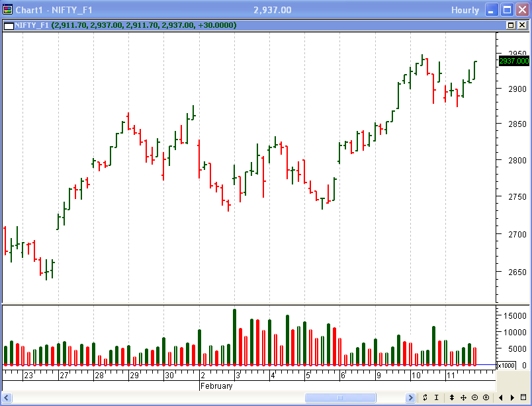Viewport: 532px width, 406px height.
Task: Click the I-beam cursor icon in bottom toolbar
Action: pyautogui.click(x=437, y=397)
